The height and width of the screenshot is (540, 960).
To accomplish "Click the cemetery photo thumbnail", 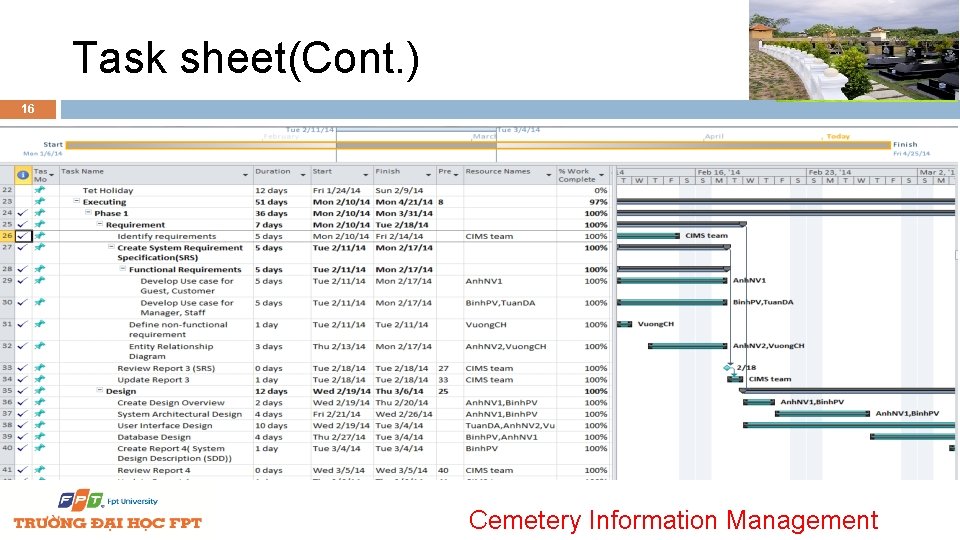I will tap(853, 50).
